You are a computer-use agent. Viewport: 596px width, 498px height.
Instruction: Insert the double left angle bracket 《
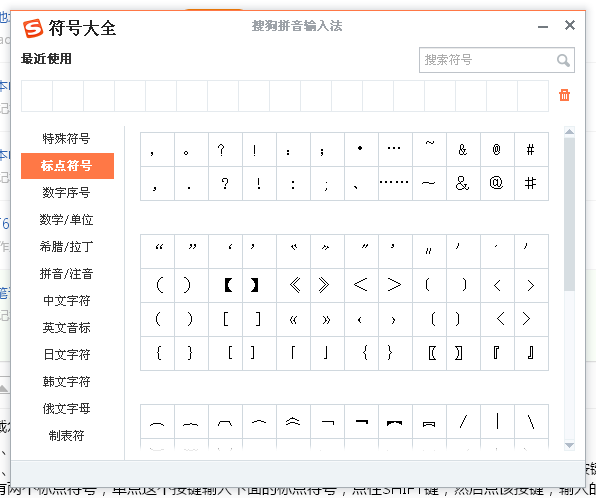click(x=293, y=285)
